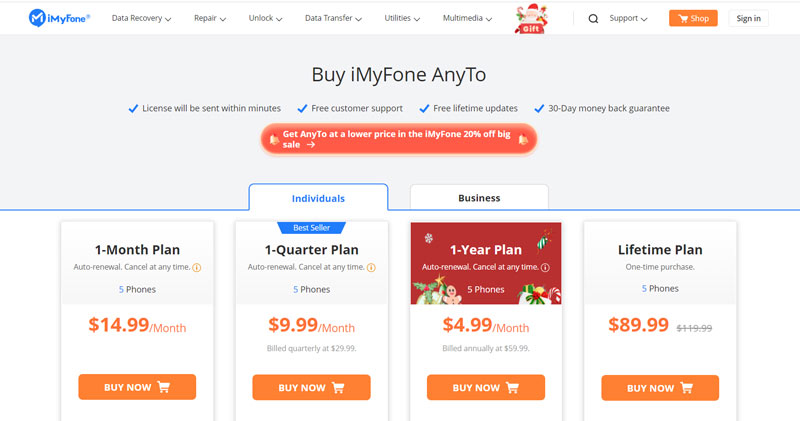The image size is (800, 421).
Task: Click the 1-Quarter Plan info icon
Action: (x=371, y=268)
